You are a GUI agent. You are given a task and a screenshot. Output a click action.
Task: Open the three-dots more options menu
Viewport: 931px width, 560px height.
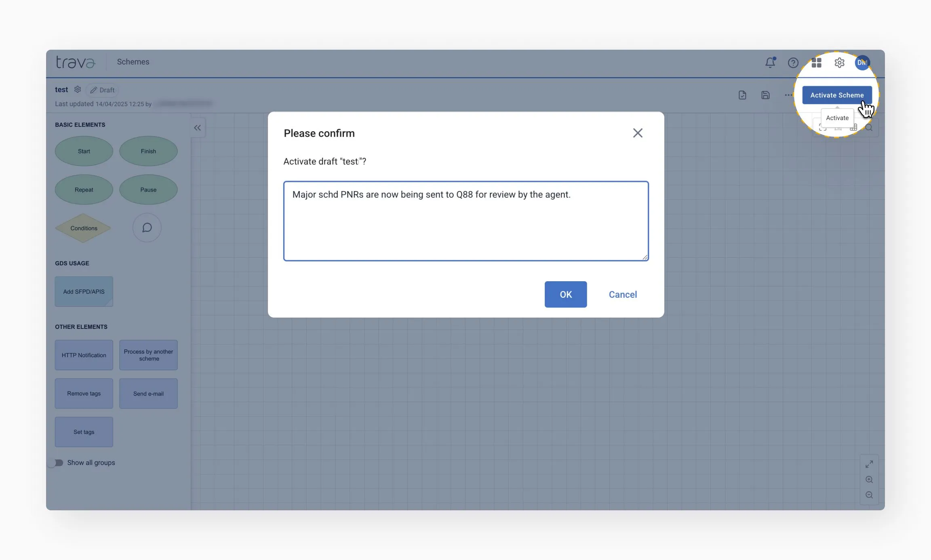788,95
